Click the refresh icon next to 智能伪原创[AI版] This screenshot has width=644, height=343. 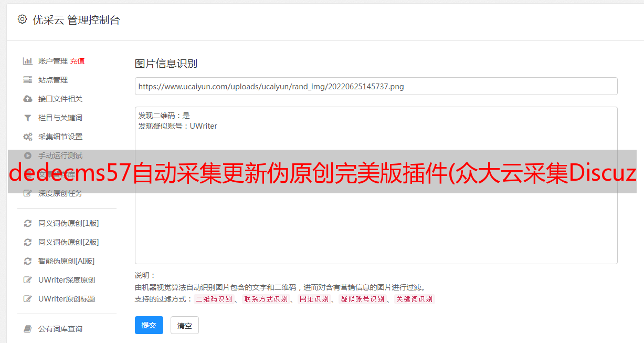[x=28, y=261]
